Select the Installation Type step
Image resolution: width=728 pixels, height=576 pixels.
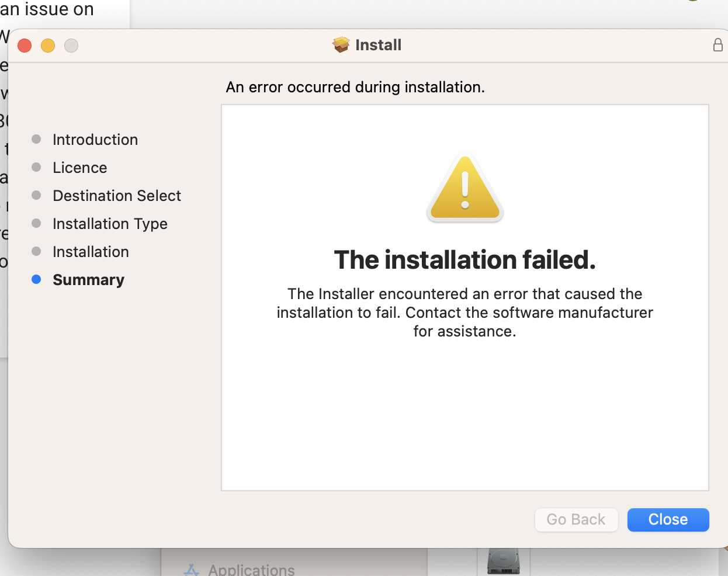[110, 224]
